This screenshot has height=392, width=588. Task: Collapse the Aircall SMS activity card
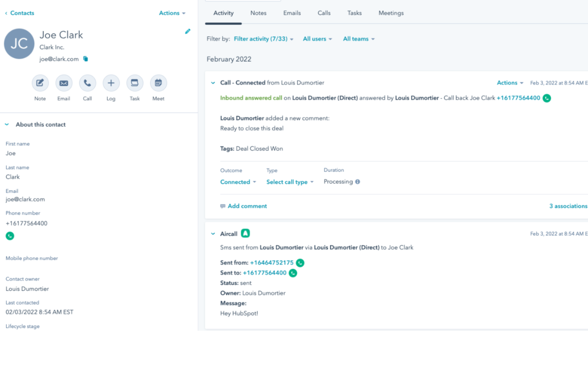213,234
